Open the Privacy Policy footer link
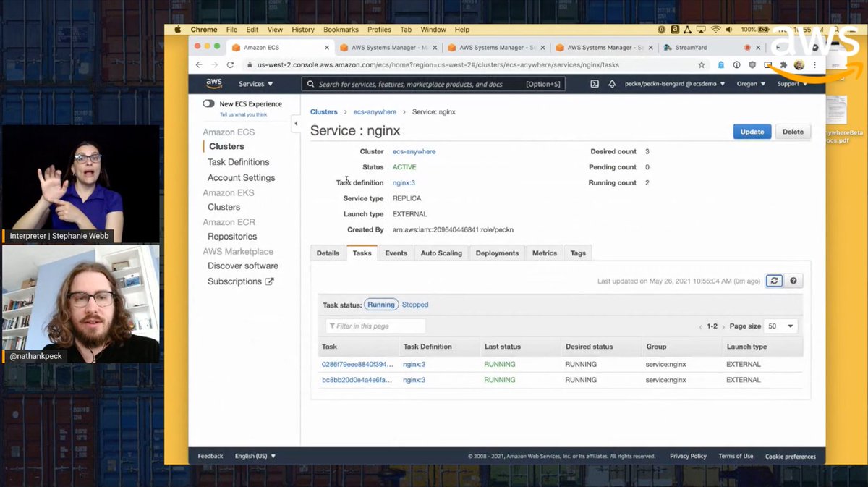 click(688, 456)
